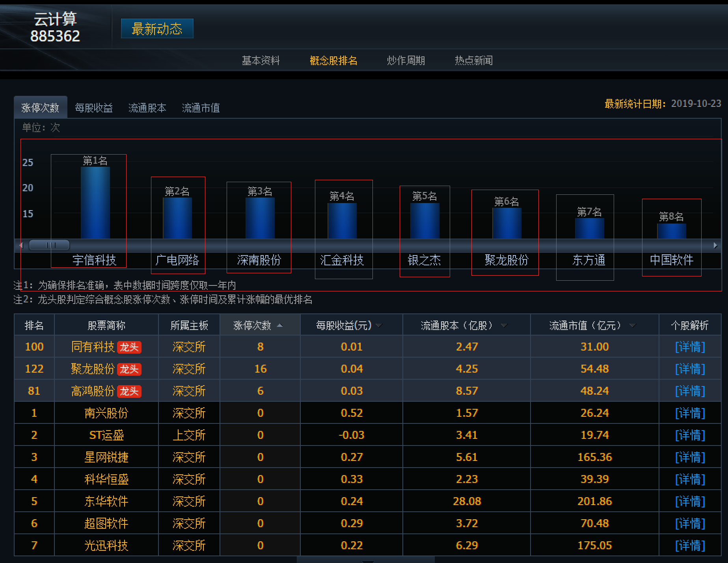
Task: Select stock name 南兴股份
Action: click(x=106, y=413)
